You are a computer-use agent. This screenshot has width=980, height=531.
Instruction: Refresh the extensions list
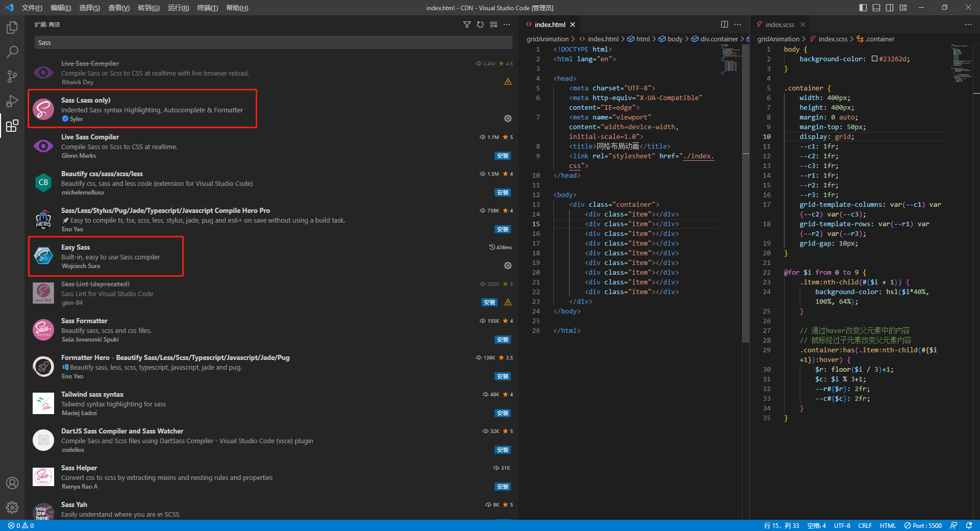coord(480,25)
